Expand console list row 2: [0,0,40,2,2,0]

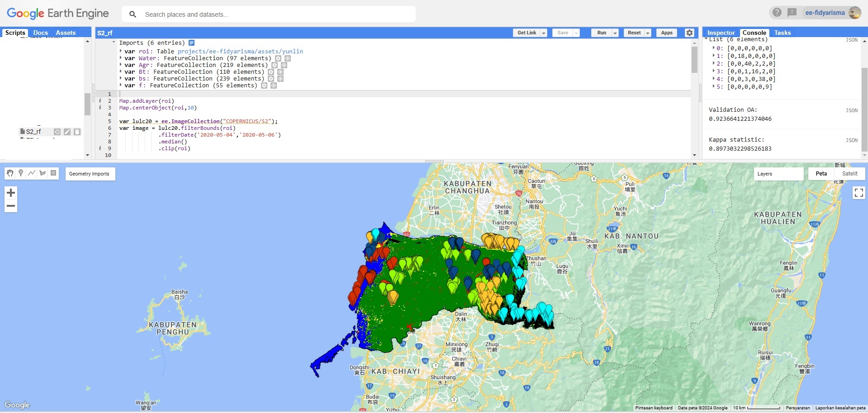[714, 63]
